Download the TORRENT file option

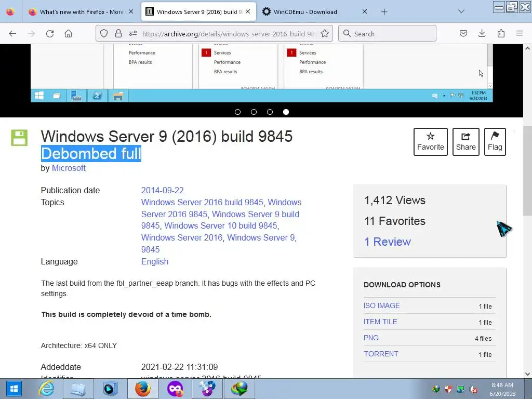pyautogui.click(x=381, y=354)
